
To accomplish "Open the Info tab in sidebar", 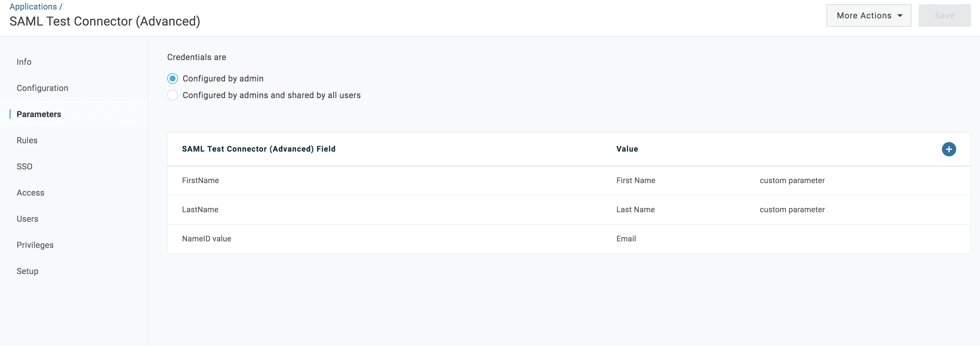I will pyautogui.click(x=24, y=62).
